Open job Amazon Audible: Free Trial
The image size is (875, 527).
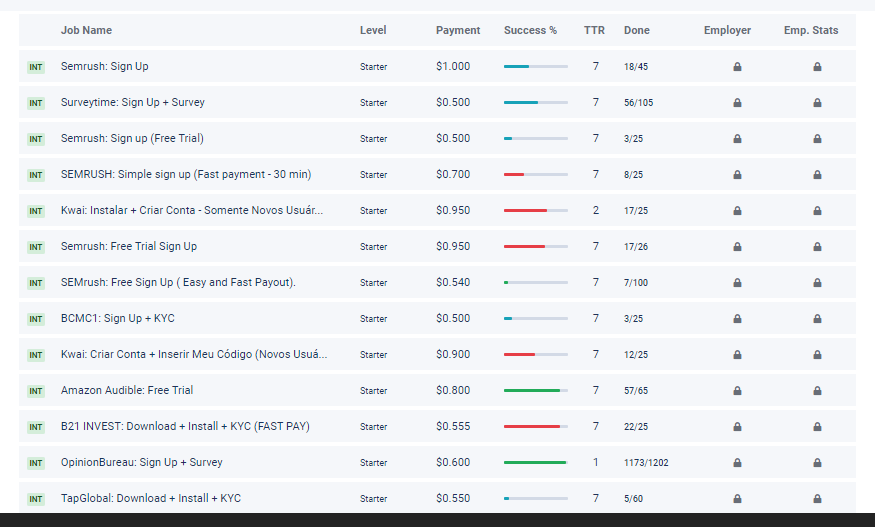127,390
